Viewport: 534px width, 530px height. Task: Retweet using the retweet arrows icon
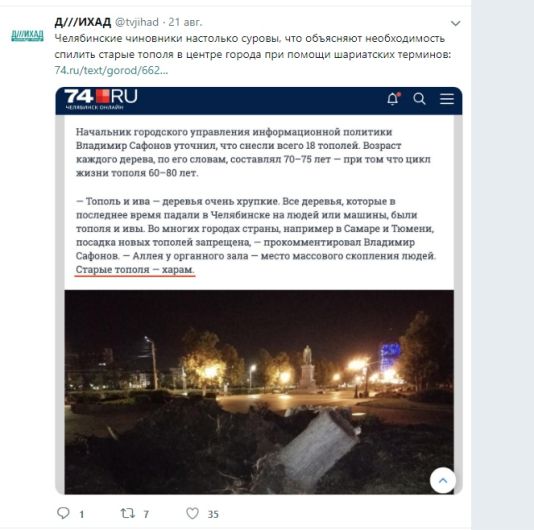128,513
